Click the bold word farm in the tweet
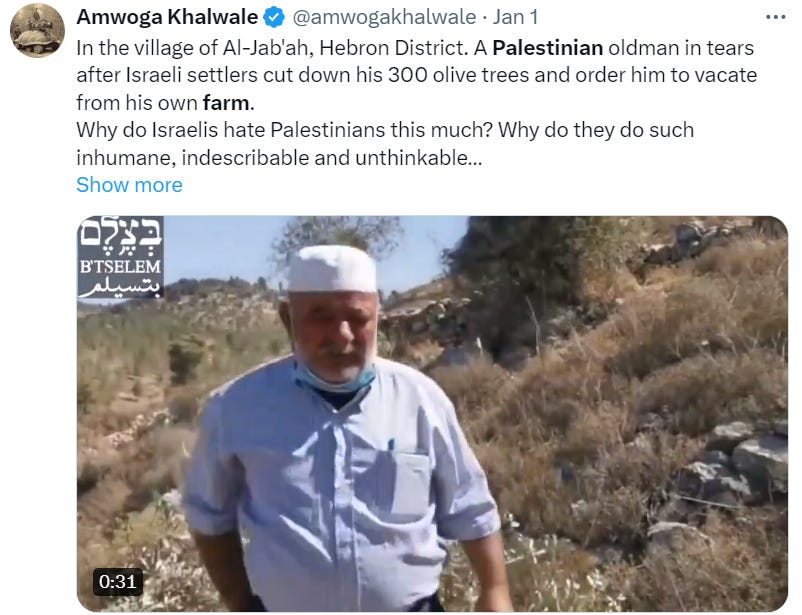The width and height of the screenshot is (802, 615). click(x=226, y=103)
